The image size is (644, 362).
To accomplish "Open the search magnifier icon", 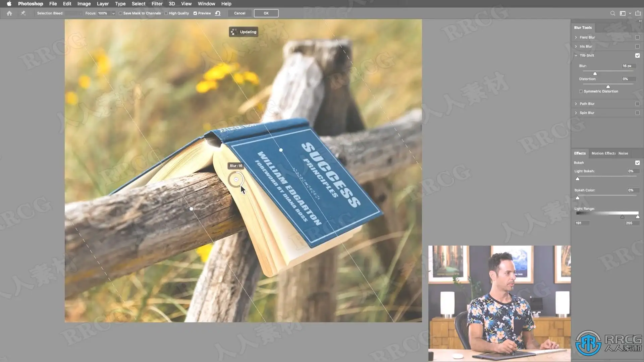I will [612, 13].
